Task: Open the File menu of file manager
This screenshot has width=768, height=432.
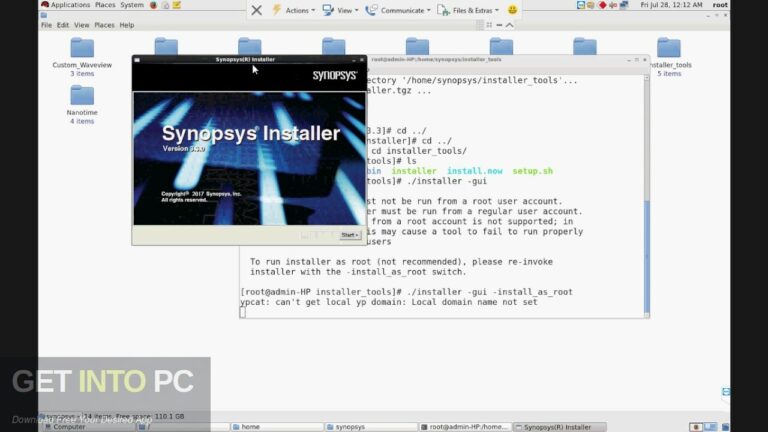Action: pyautogui.click(x=46, y=25)
